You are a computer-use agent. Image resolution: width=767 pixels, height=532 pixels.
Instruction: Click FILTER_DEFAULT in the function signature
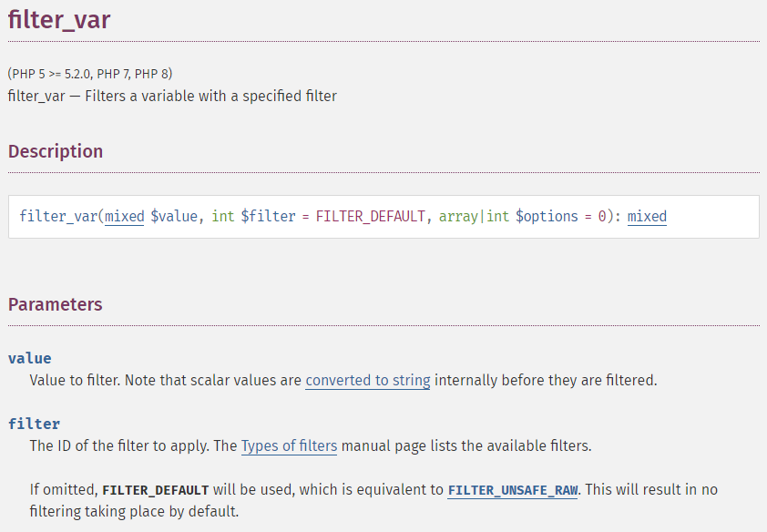[x=371, y=216]
